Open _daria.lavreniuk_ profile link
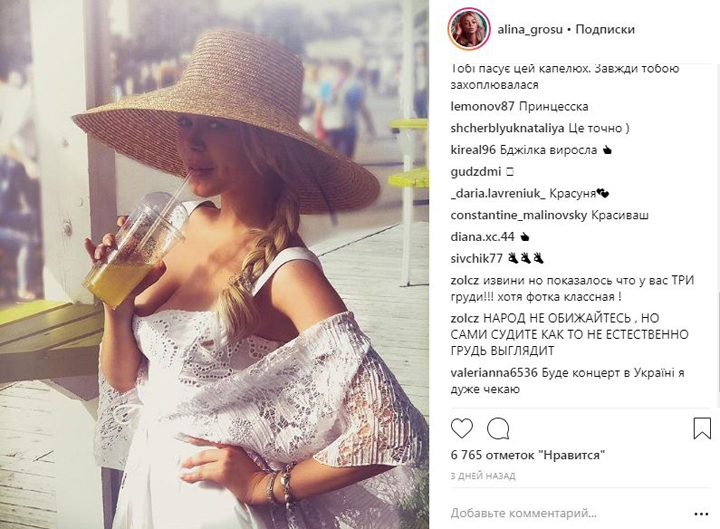This screenshot has width=720, height=529. pyautogui.click(x=498, y=193)
